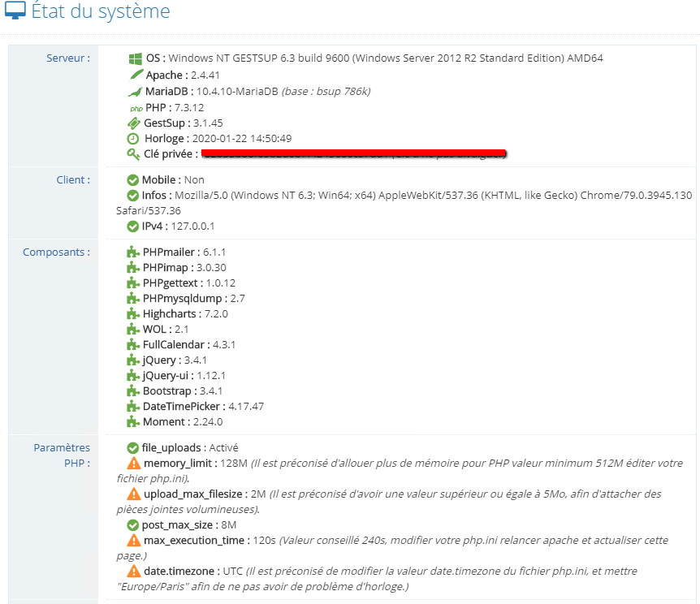Click the PHPimap version 3.0.30

(x=212, y=268)
